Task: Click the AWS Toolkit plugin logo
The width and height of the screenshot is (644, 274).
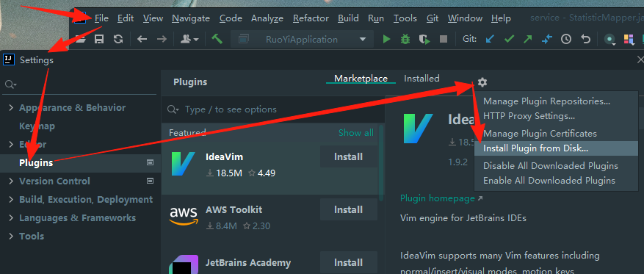Action: point(183,217)
